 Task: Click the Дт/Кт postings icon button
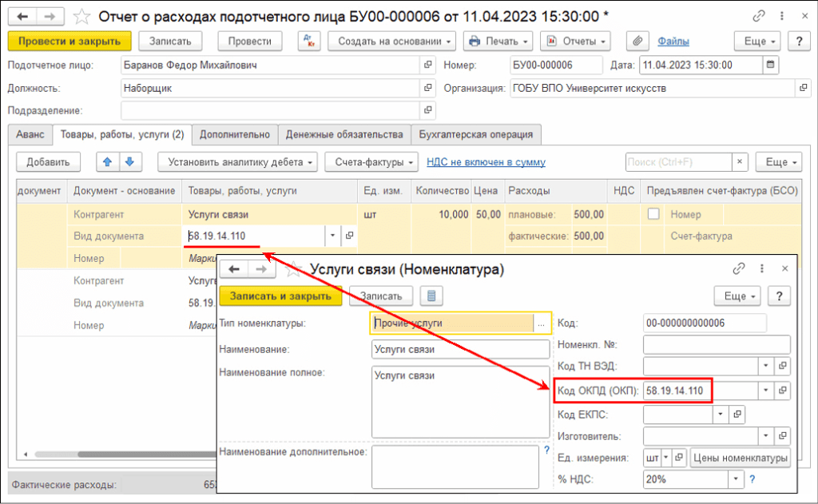tap(308, 41)
